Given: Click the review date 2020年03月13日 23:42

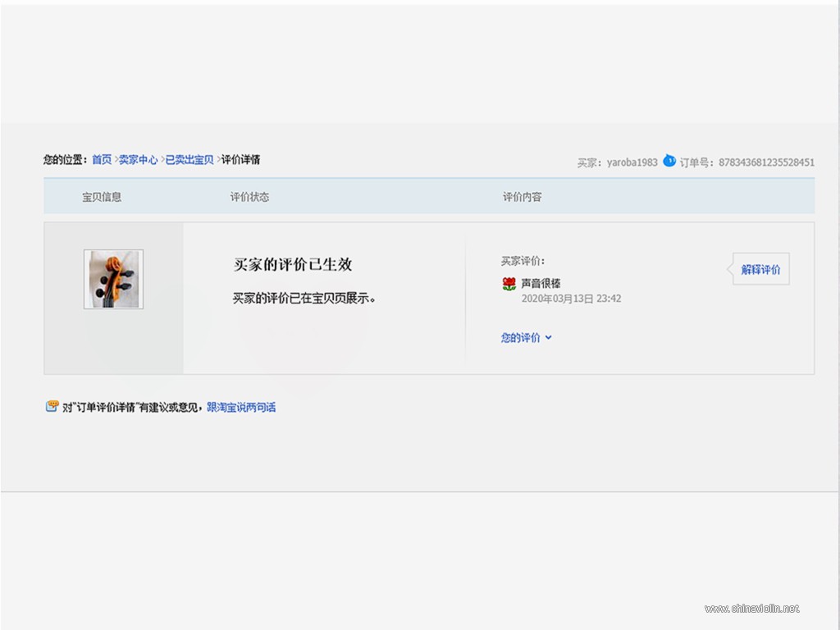Looking at the screenshot, I should [571, 299].
